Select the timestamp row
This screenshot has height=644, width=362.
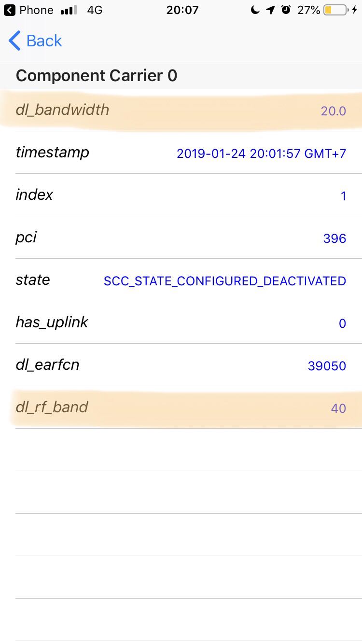pos(181,153)
